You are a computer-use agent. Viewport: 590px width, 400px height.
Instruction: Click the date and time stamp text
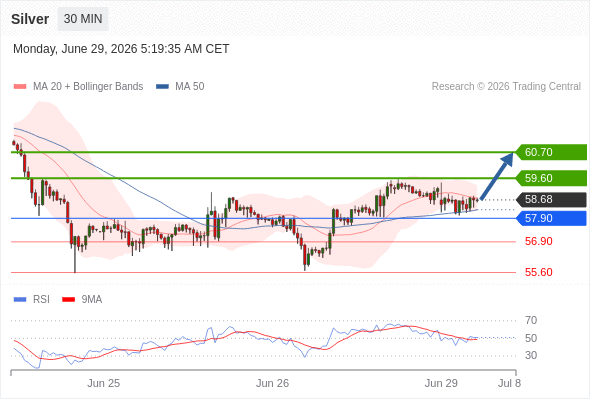121,49
